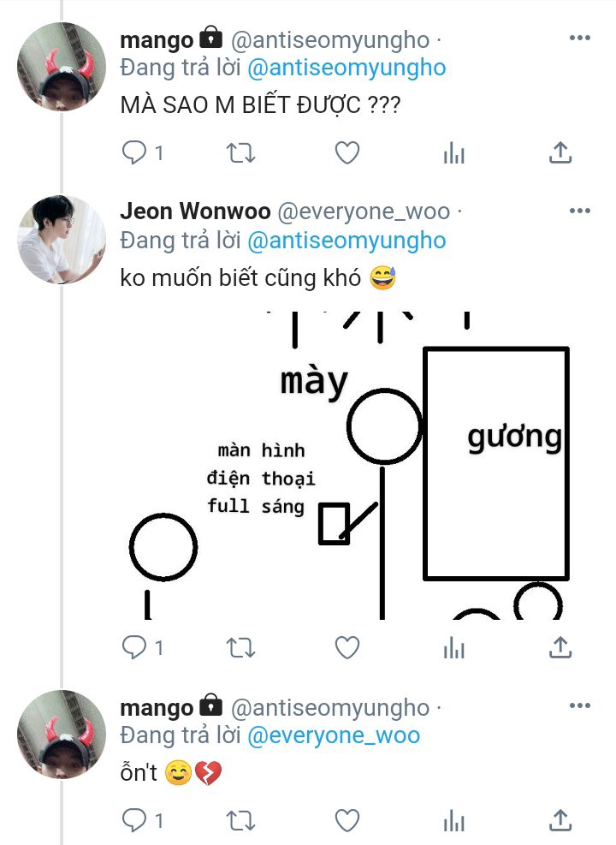Like mango's 'ổn't' tweet
616x845 pixels.
point(347,821)
